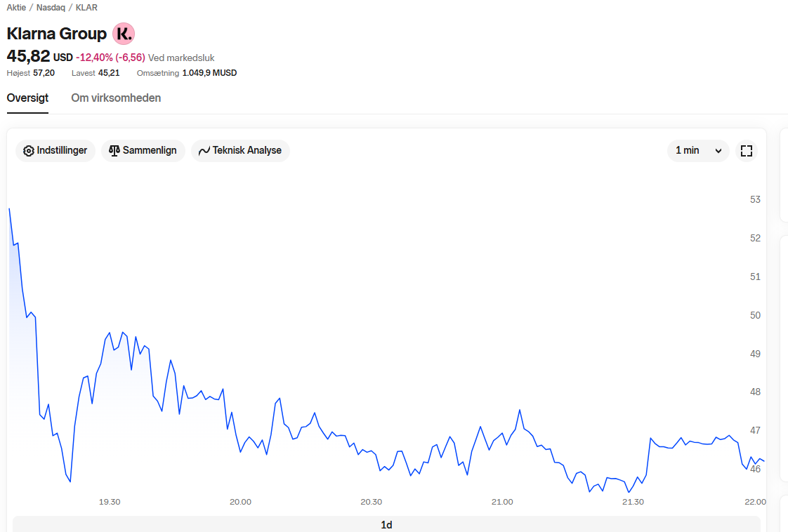Click the 48 price axis label
788x532 pixels.
click(755, 392)
